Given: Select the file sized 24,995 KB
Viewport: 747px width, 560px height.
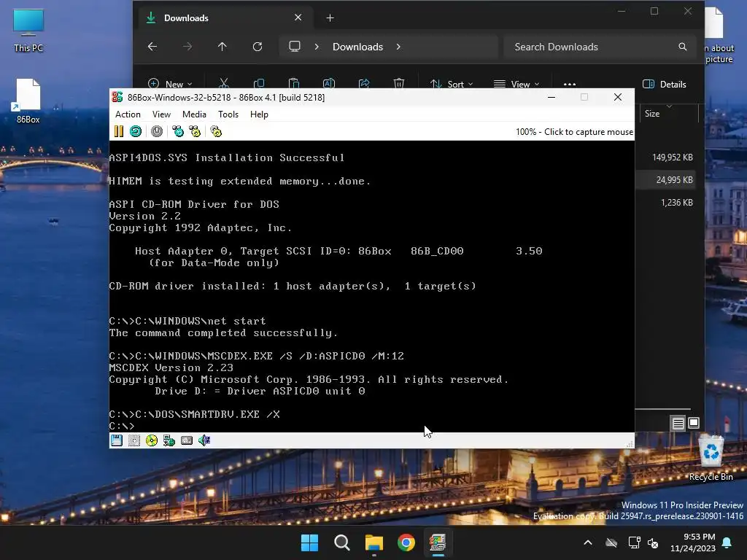Looking at the screenshot, I should click(x=674, y=180).
